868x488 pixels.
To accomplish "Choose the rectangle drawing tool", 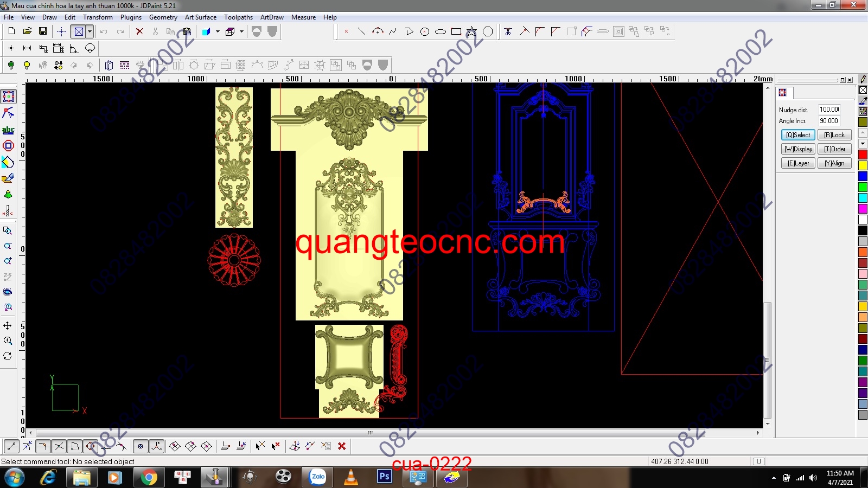I will 456,31.
